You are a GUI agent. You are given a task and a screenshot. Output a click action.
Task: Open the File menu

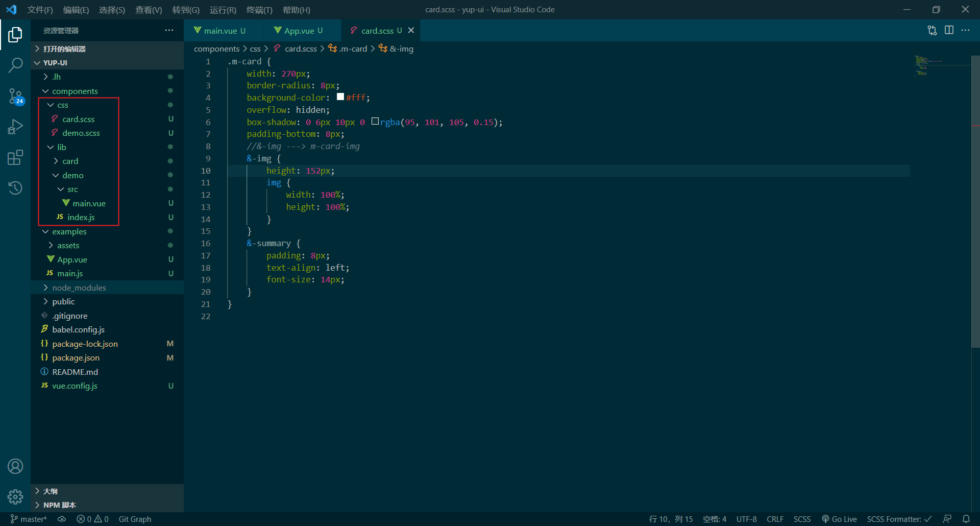click(40, 10)
